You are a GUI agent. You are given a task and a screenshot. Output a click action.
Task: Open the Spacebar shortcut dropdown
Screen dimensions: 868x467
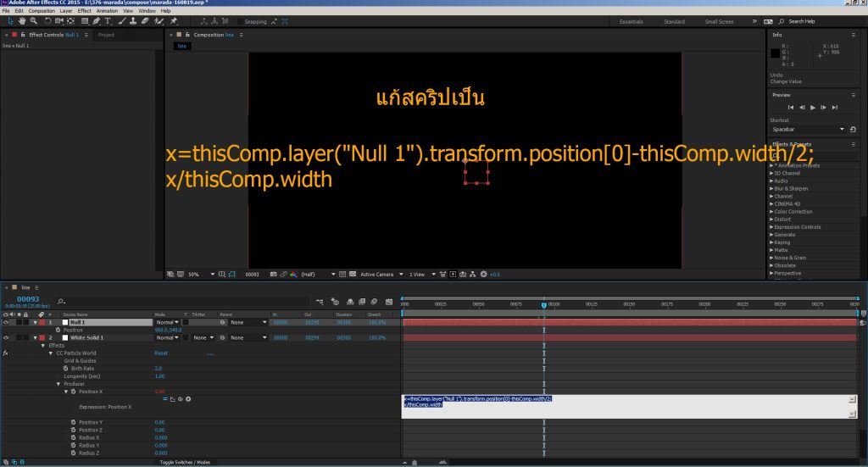(842, 129)
